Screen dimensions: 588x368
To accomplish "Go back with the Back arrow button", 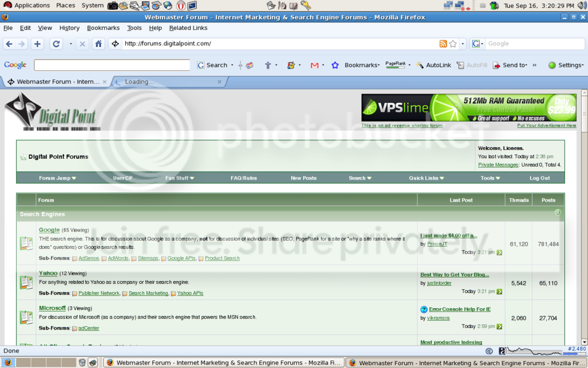I will [9, 44].
